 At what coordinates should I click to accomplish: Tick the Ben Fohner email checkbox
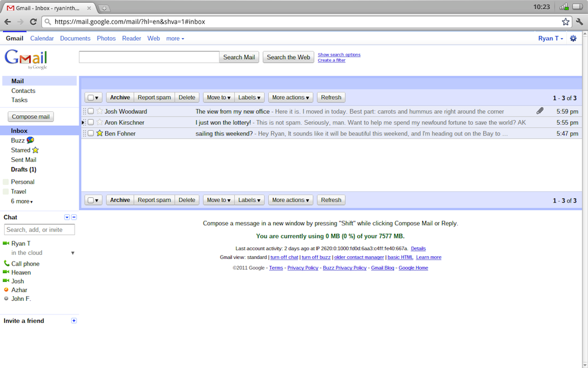tap(91, 134)
